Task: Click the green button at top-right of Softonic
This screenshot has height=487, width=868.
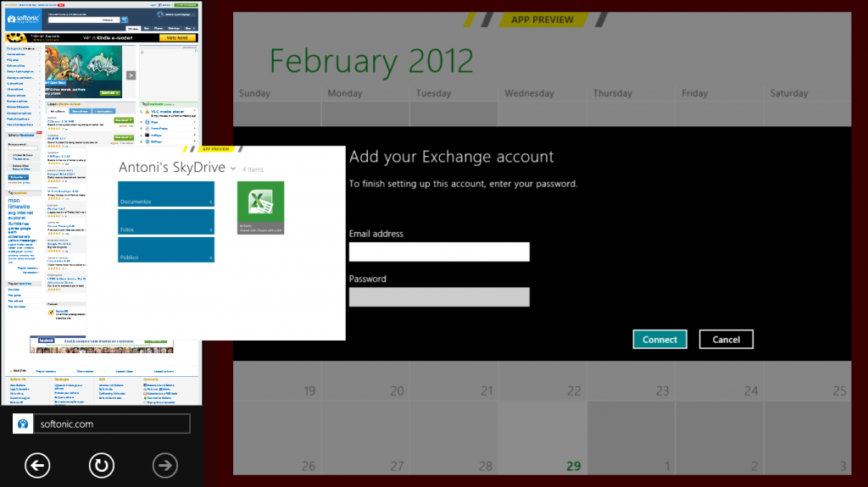Action: [x=186, y=5]
